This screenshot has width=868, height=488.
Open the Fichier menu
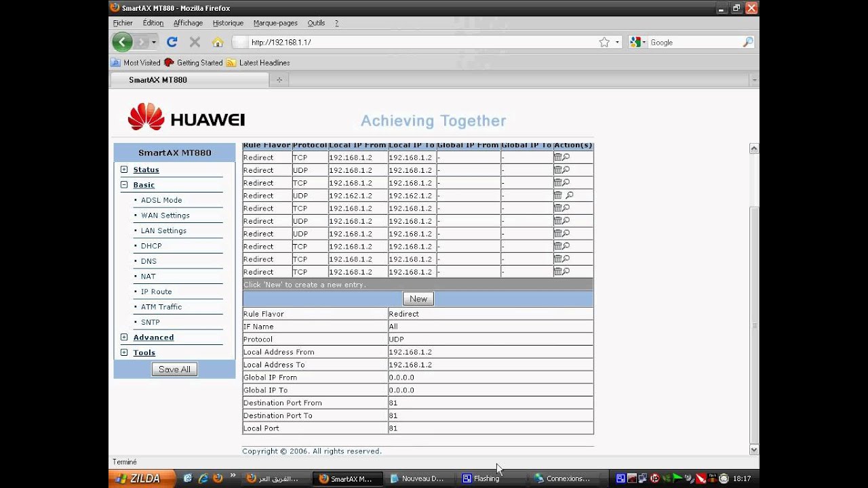pos(123,23)
